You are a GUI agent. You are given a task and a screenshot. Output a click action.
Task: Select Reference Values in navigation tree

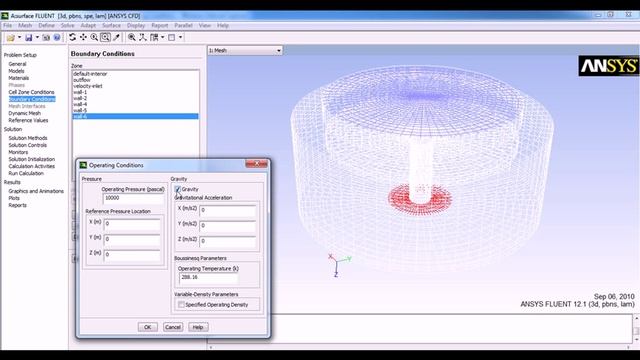(28, 120)
